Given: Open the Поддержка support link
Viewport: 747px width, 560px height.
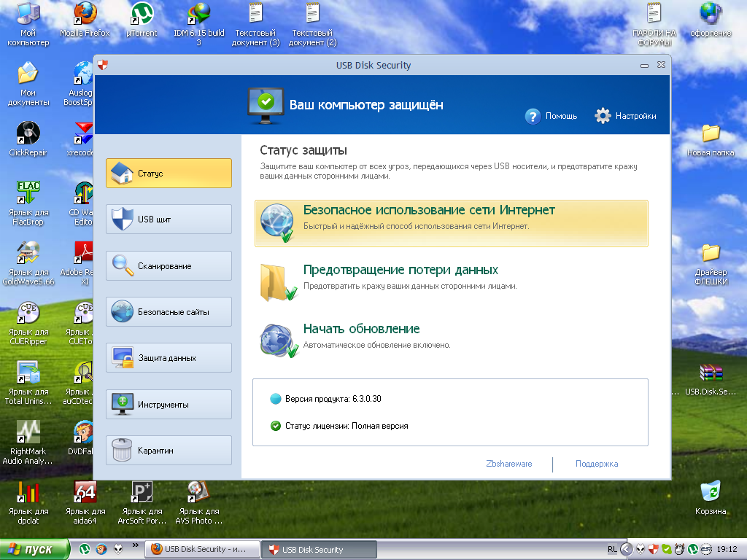Looking at the screenshot, I should [x=597, y=464].
